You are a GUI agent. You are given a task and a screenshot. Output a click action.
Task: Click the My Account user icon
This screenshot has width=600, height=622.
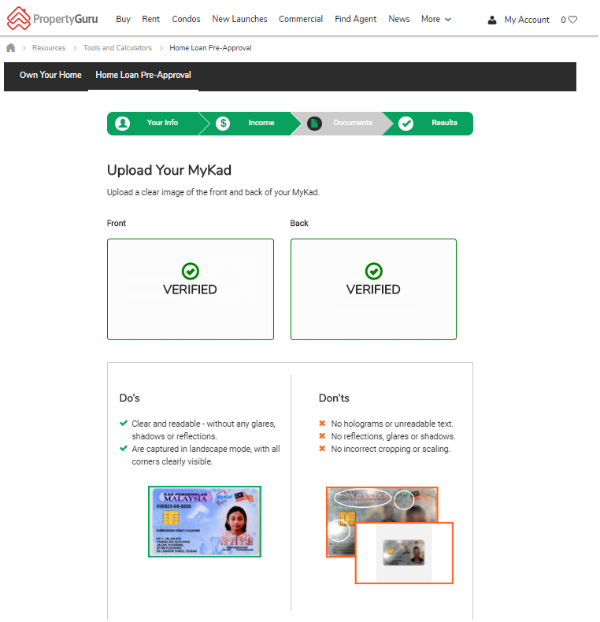point(492,20)
